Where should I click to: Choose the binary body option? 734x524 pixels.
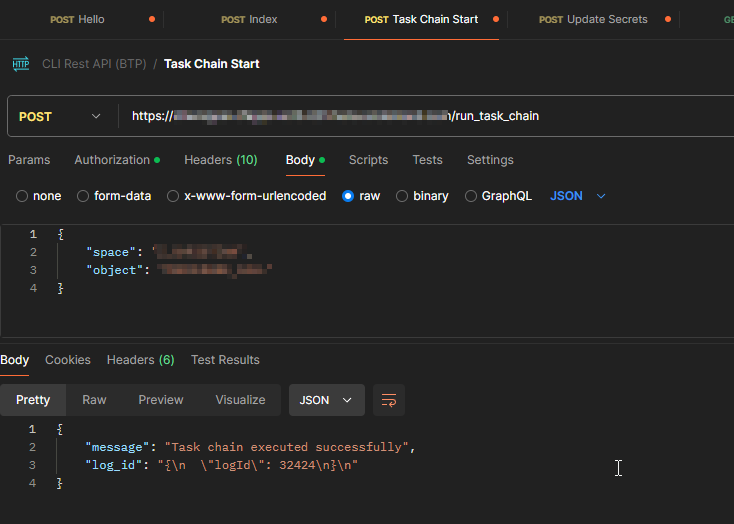(x=402, y=196)
